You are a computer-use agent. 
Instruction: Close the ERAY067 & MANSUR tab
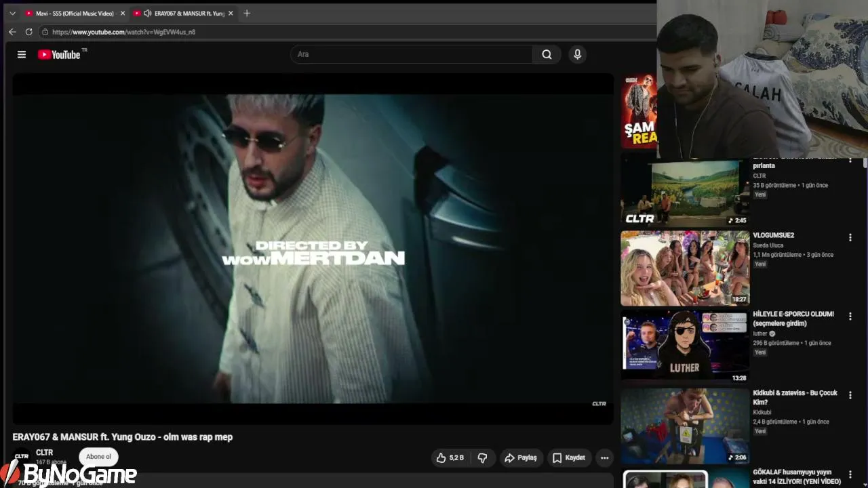[231, 13]
